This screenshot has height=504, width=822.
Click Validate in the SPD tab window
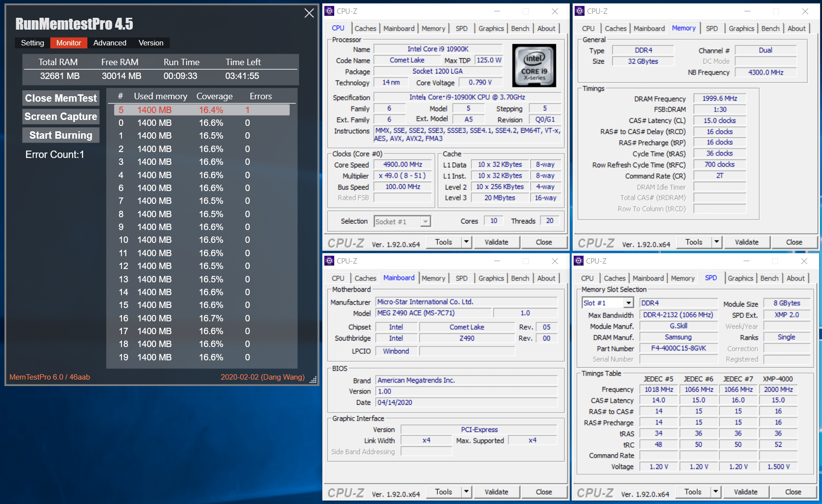pos(745,492)
